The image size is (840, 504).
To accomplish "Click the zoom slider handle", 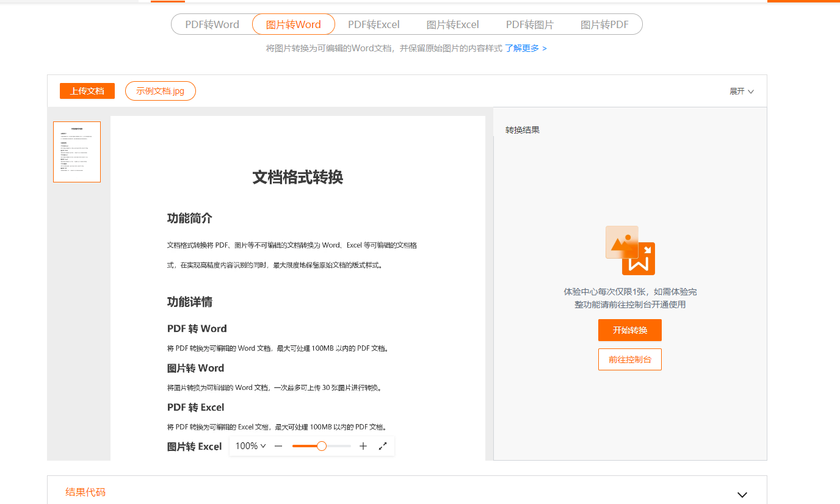I will (322, 446).
